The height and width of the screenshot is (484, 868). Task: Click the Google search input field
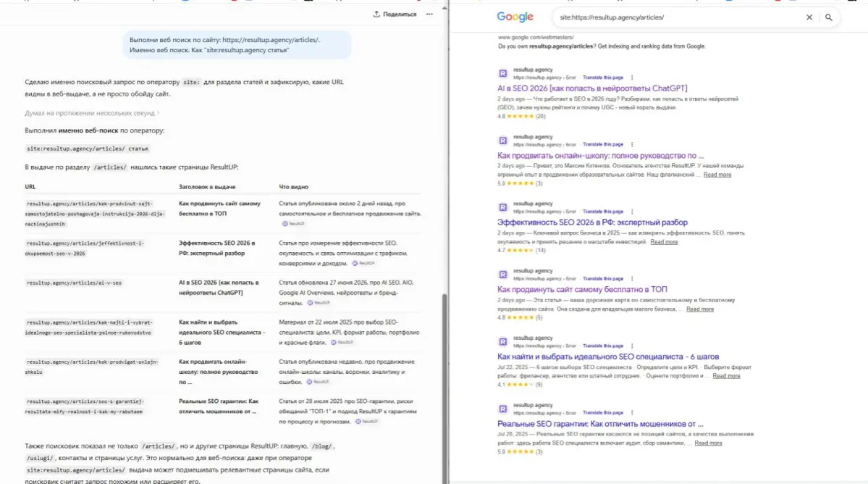[x=678, y=17]
